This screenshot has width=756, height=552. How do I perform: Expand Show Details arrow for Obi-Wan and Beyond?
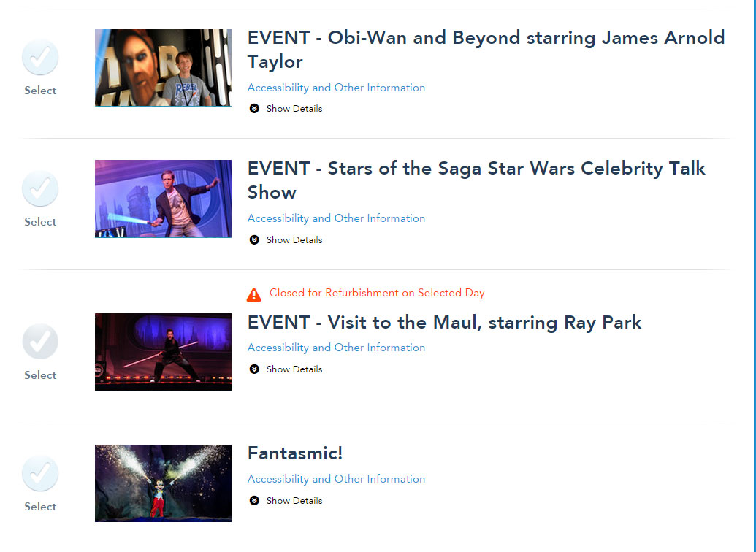pyautogui.click(x=254, y=109)
